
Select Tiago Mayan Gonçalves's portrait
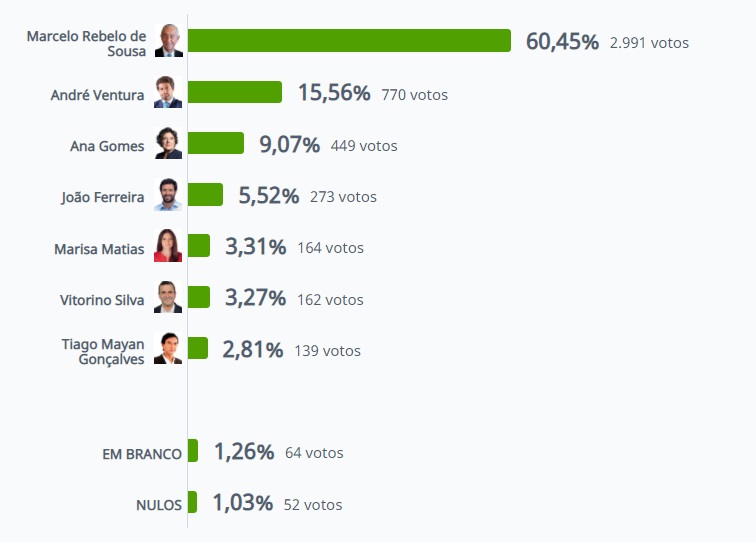coord(168,349)
